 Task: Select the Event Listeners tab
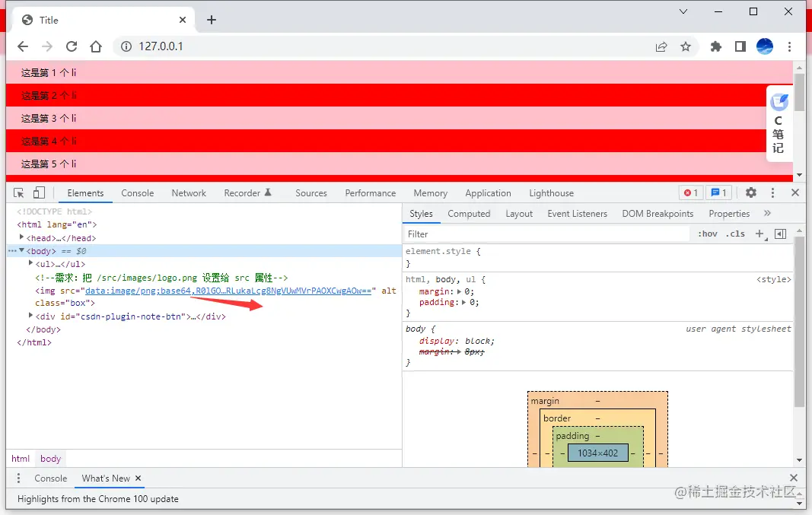[x=577, y=214]
